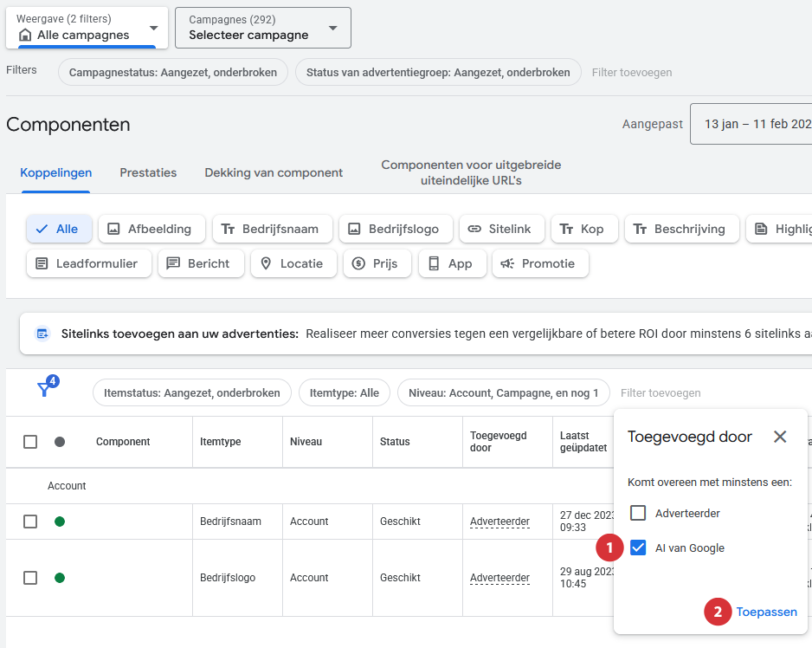Choose the Sitelink component filter

click(501, 229)
